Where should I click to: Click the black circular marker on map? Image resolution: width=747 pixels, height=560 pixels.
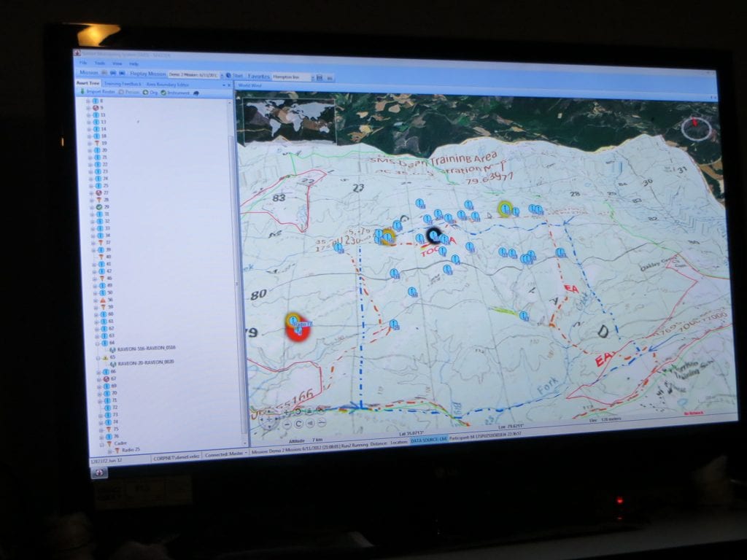coord(434,235)
